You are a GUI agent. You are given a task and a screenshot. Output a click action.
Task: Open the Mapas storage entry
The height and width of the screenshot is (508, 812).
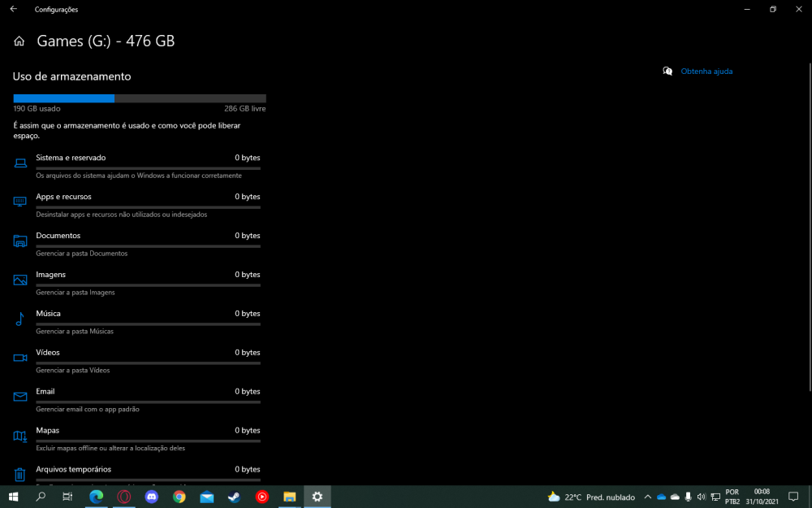coord(47,431)
